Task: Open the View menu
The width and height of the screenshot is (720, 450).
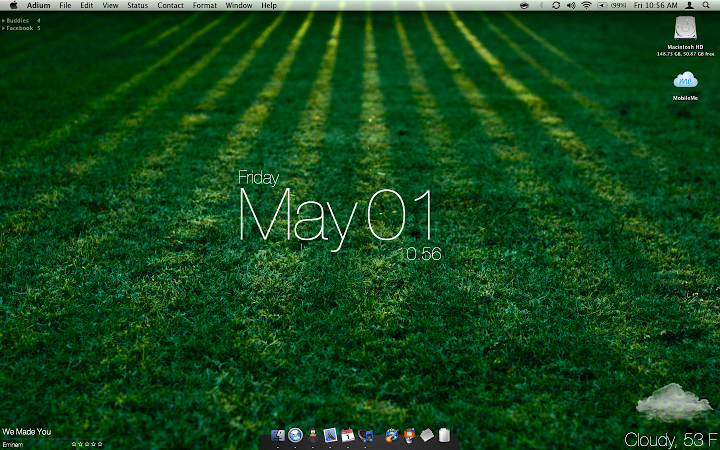Action: tap(110, 6)
